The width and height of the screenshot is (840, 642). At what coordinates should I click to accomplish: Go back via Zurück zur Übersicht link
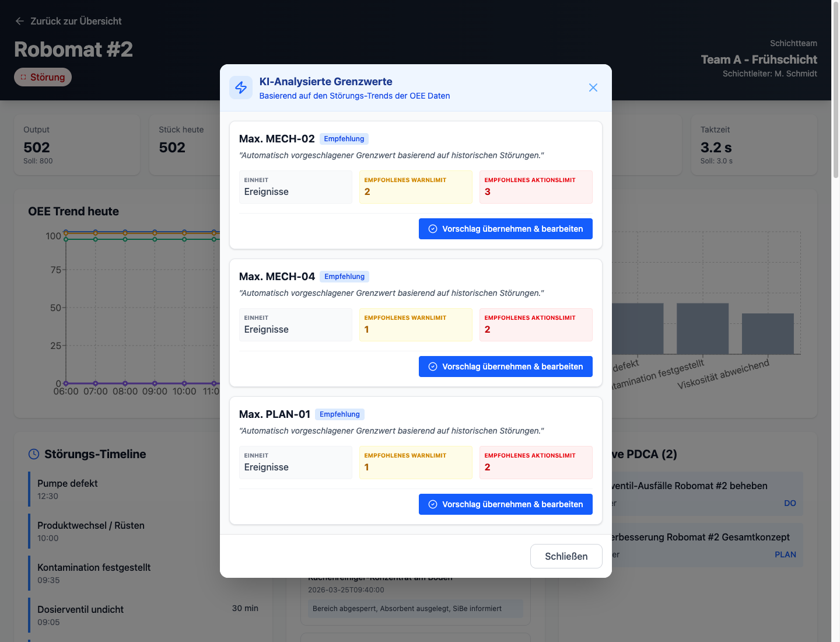pos(76,21)
